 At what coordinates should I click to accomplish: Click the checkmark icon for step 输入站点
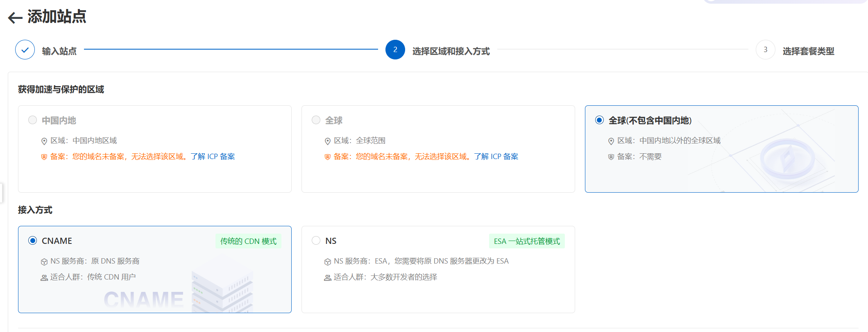pyautogui.click(x=25, y=50)
